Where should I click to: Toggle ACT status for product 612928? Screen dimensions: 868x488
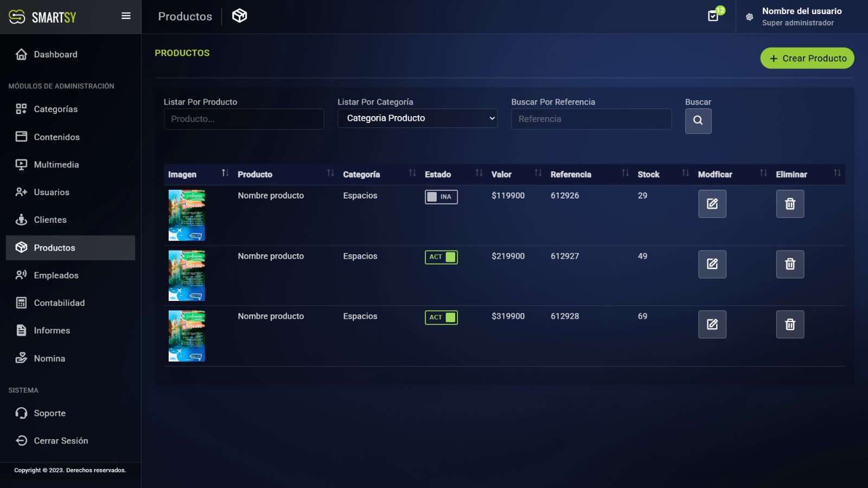tap(441, 317)
